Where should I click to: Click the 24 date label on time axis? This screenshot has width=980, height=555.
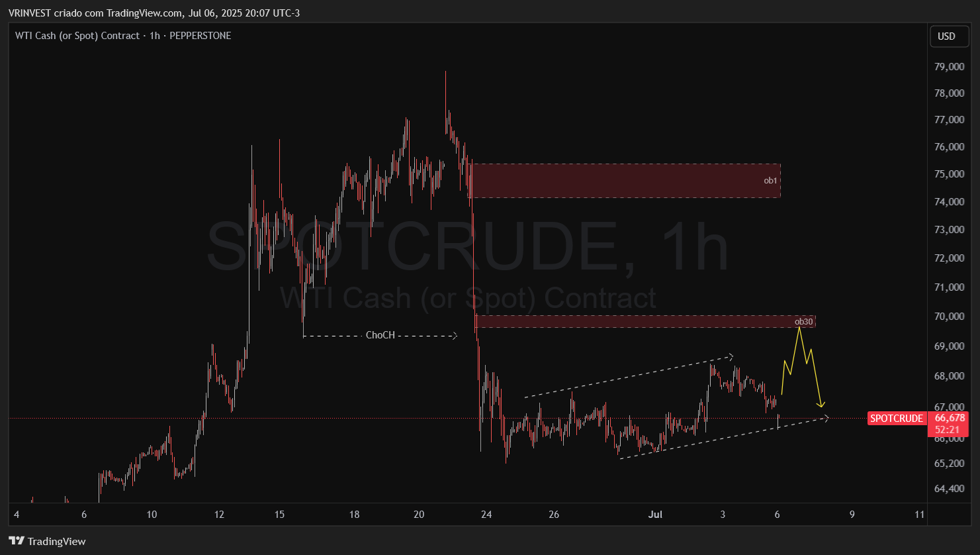tap(487, 515)
